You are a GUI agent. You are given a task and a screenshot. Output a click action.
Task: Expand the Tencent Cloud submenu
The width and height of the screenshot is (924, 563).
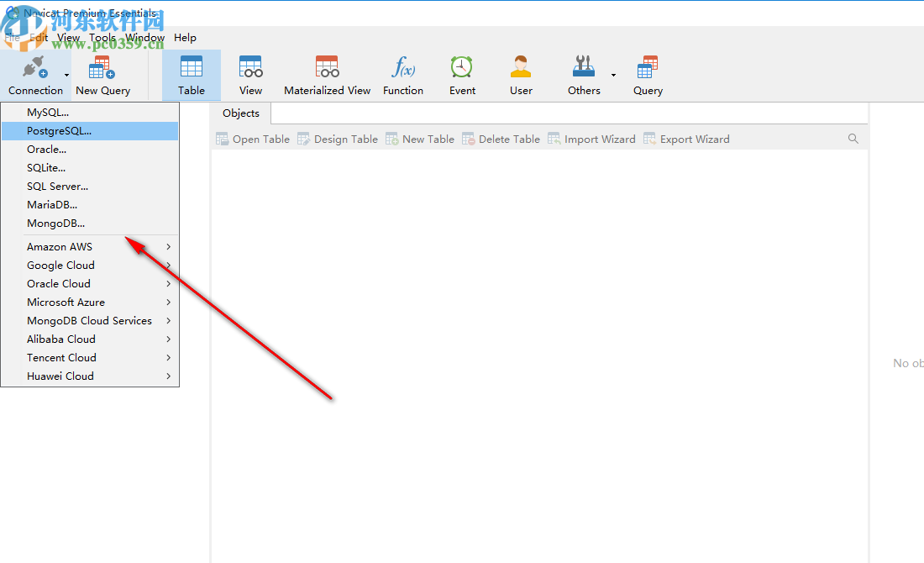tap(90, 357)
